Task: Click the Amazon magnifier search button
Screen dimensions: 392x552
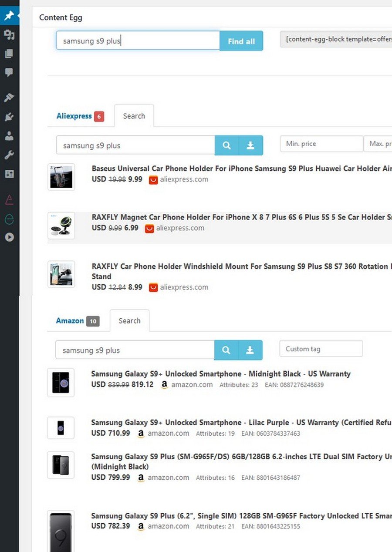Action: (x=226, y=350)
